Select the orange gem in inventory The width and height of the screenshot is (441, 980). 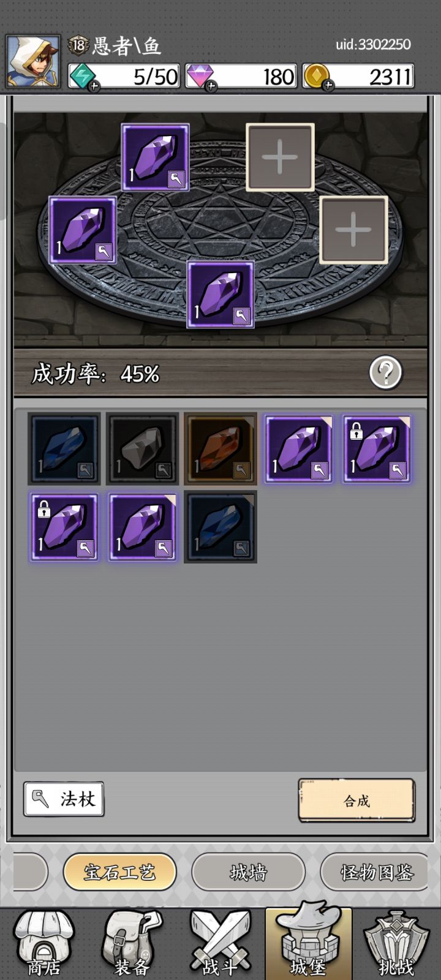pyautogui.click(x=221, y=449)
